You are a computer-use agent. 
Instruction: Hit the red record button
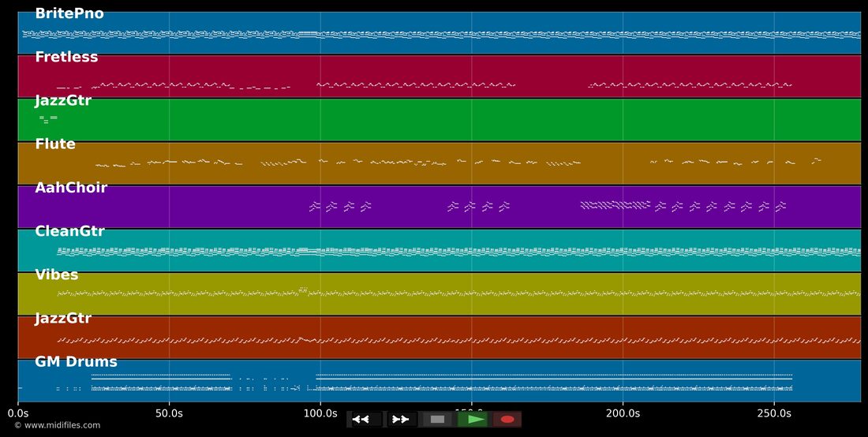pyautogui.click(x=507, y=420)
